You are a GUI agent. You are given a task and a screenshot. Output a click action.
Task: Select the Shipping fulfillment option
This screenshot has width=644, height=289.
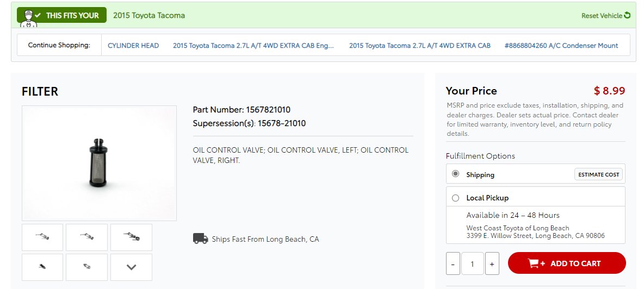[455, 174]
